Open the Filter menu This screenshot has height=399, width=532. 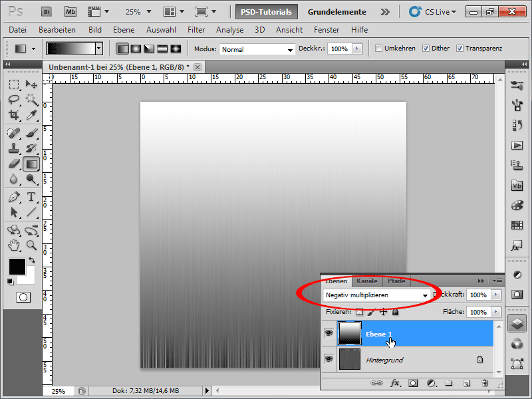pos(196,30)
